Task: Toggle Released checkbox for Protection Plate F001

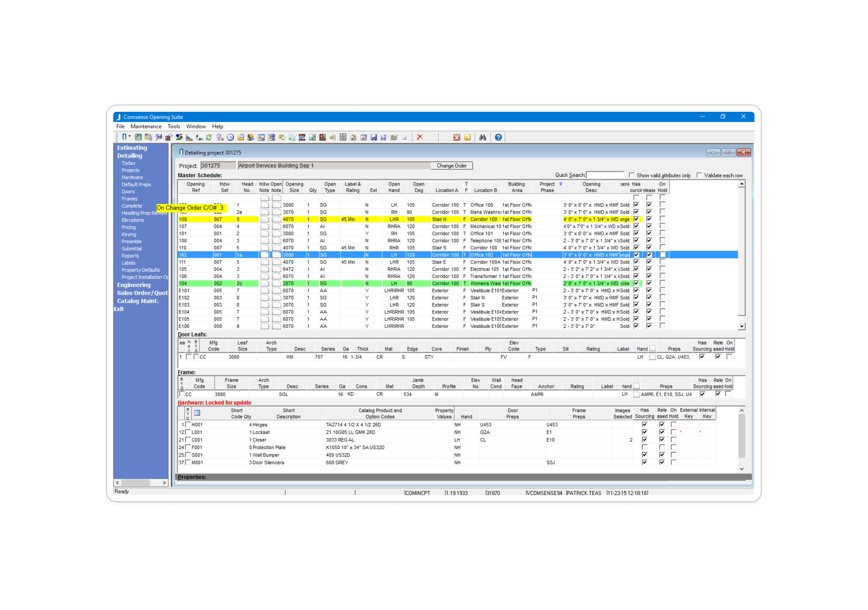Action: (662, 448)
